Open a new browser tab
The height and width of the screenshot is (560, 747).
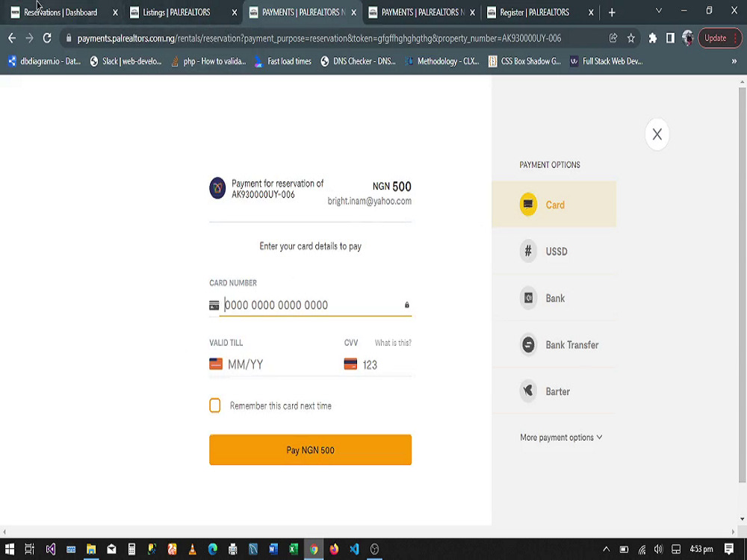click(612, 13)
